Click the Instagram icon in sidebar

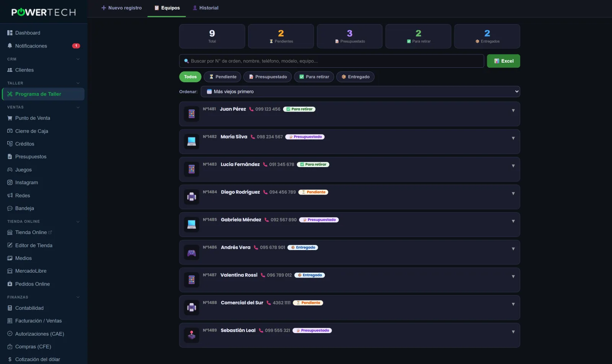point(10,182)
